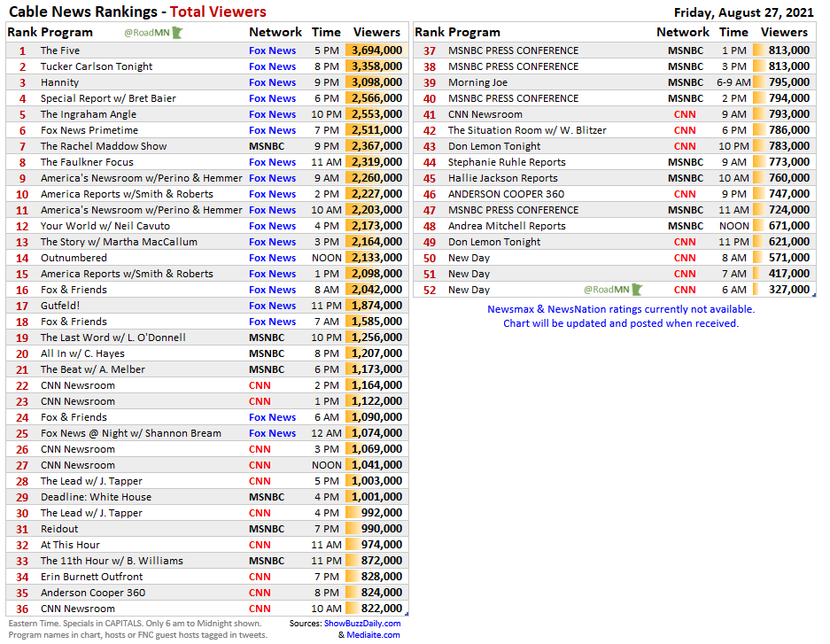
Task: Select the 6-9 AM time cell
Action: 733,82
